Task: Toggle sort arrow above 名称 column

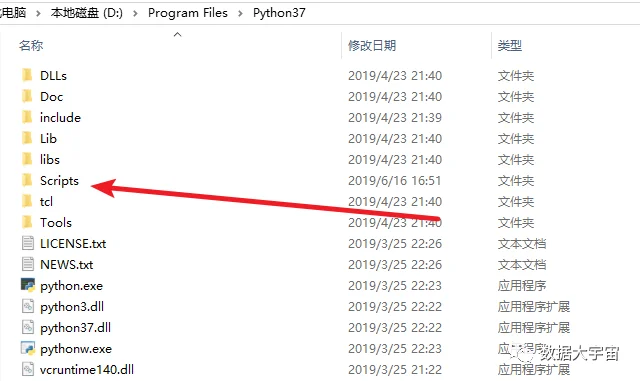Action: click(x=178, y=35)
